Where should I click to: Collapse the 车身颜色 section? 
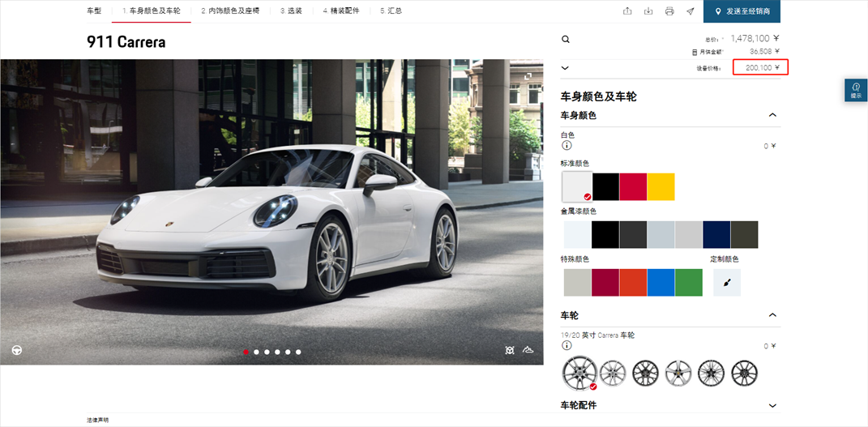pos(772,115)
